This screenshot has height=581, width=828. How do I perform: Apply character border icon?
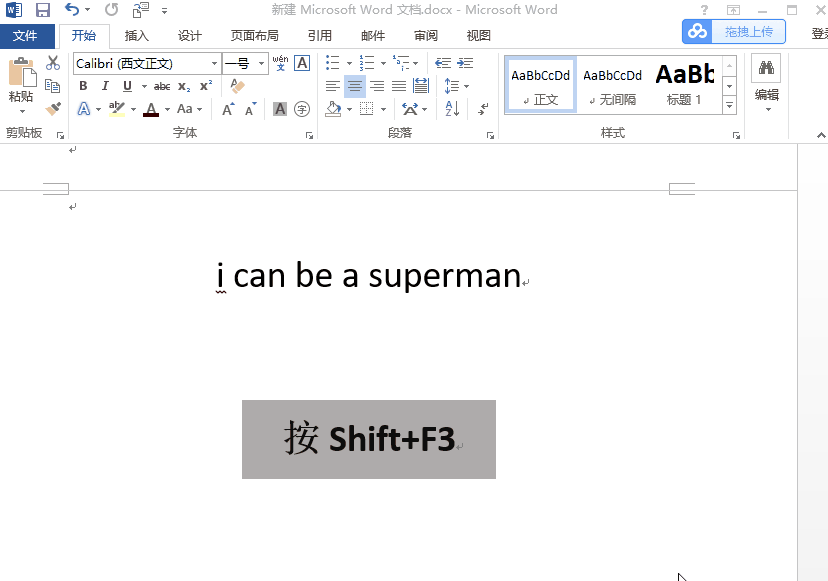[x=302, y=63]
